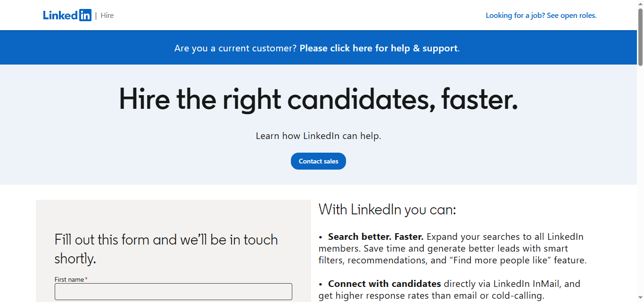This screenshot has height=302, width=644.
Task: Click the First name field label
Action: point(69,279)
